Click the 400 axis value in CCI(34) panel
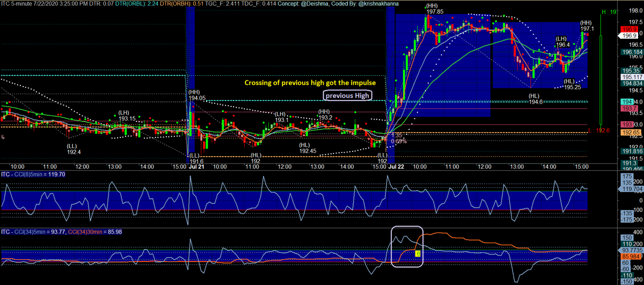Image resolution: width=644 pixels, height=285 pixels. 639,231
